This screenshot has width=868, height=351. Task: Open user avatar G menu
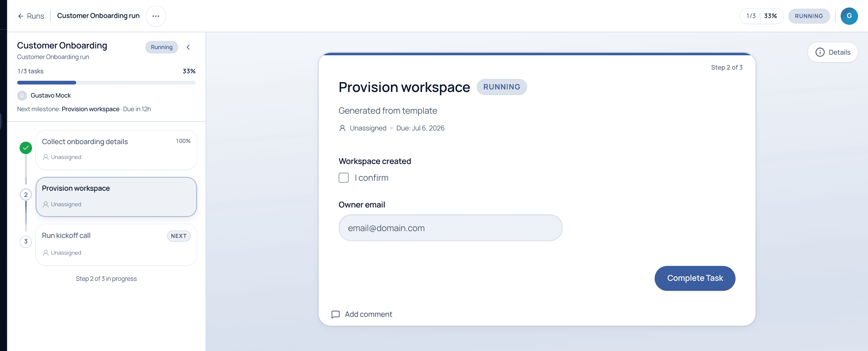849,16
